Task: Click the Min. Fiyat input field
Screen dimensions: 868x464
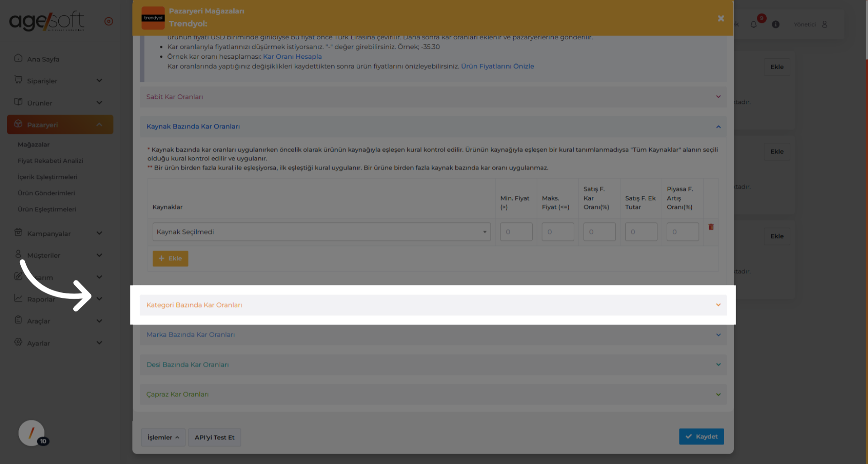Action: pyautogui.click(x=516, y=232)
